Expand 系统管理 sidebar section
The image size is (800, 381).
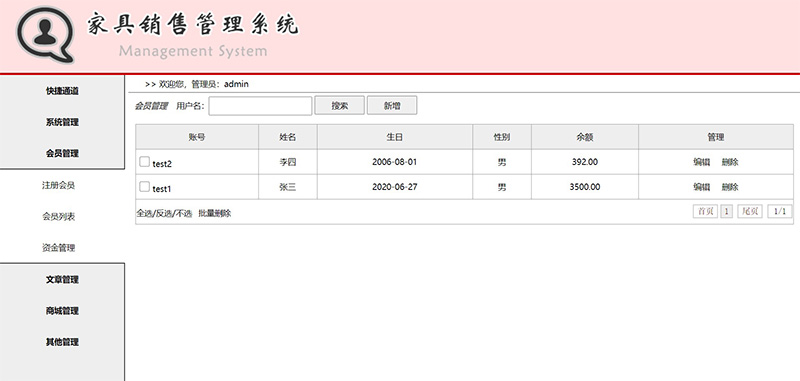[x=62, y=122]
